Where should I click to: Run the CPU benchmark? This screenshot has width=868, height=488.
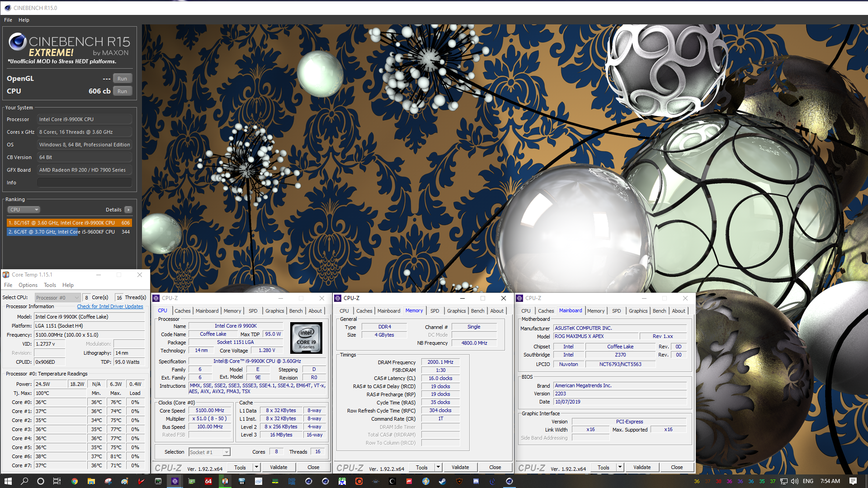tap(122, 91)
